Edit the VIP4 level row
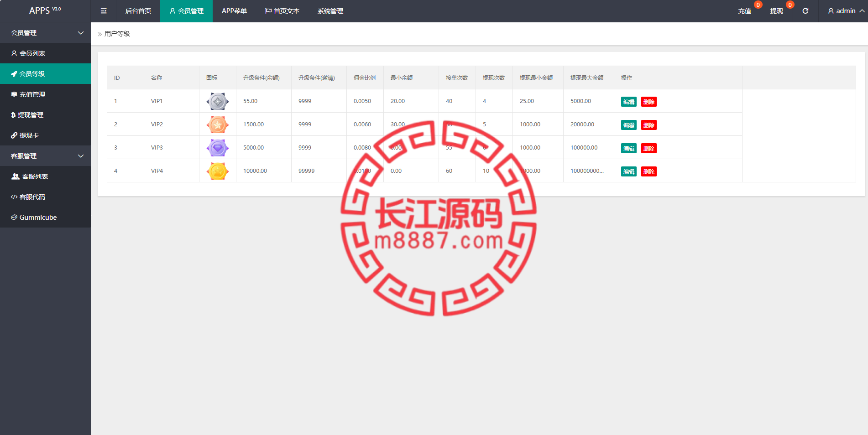Image resolution: width=868 pixels, height=435 pixels. [x=629, y=171]
